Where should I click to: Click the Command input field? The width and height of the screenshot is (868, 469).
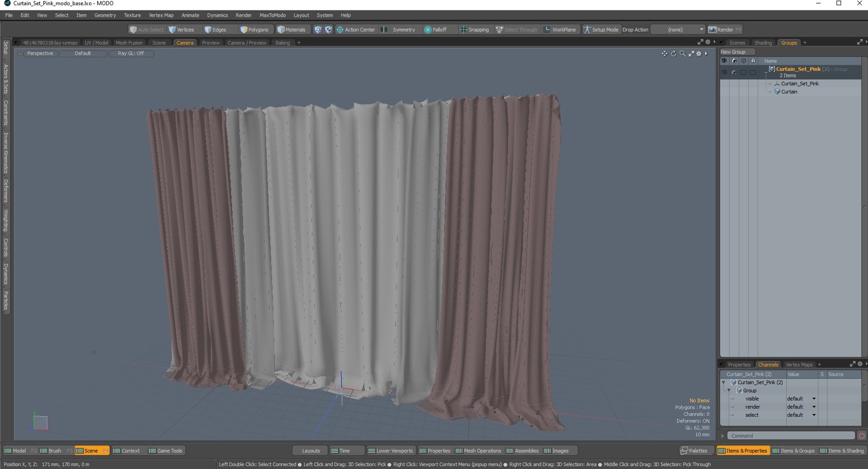coord(791,436)
